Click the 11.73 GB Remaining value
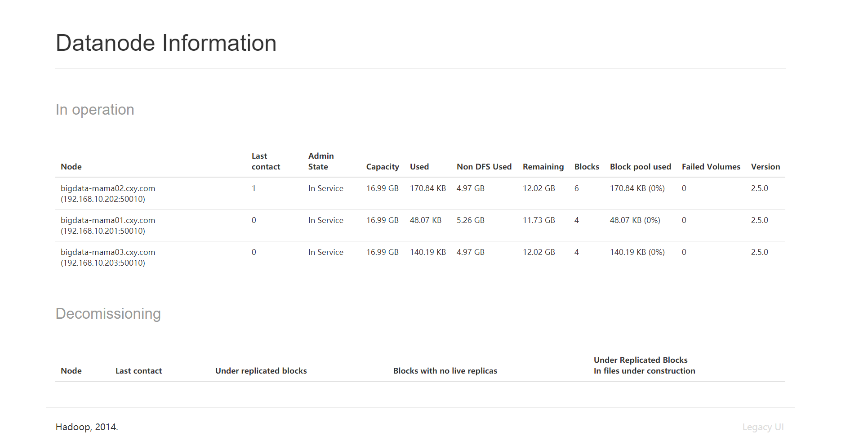 [539, 220]
